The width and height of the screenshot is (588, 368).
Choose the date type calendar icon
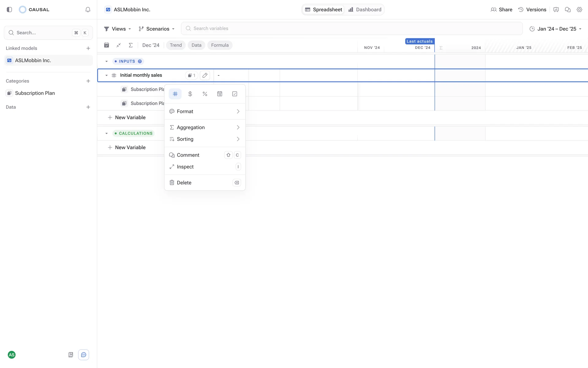(220, 94)
